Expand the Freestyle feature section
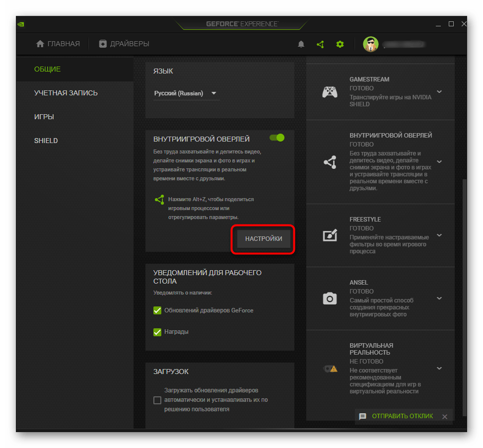This screenshot has height=448, width=483. [x=439, y=235]
